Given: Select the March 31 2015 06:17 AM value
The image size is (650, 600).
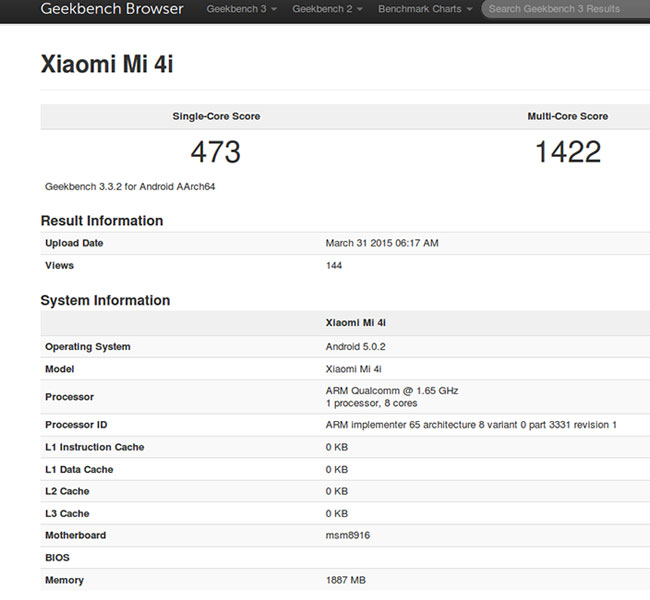Looking at the screenshot, I should coord(382,243).
